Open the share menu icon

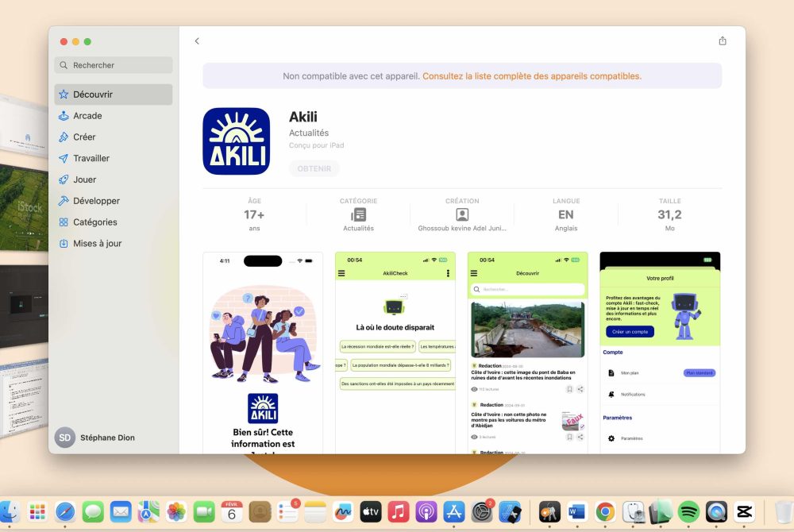[723, 41]
